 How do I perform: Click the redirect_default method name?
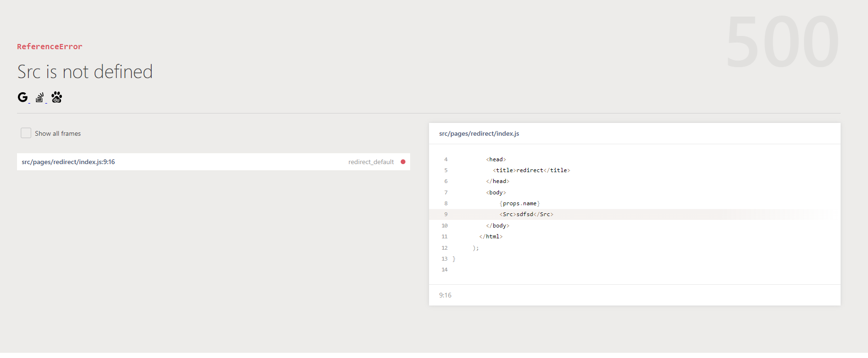371,162
